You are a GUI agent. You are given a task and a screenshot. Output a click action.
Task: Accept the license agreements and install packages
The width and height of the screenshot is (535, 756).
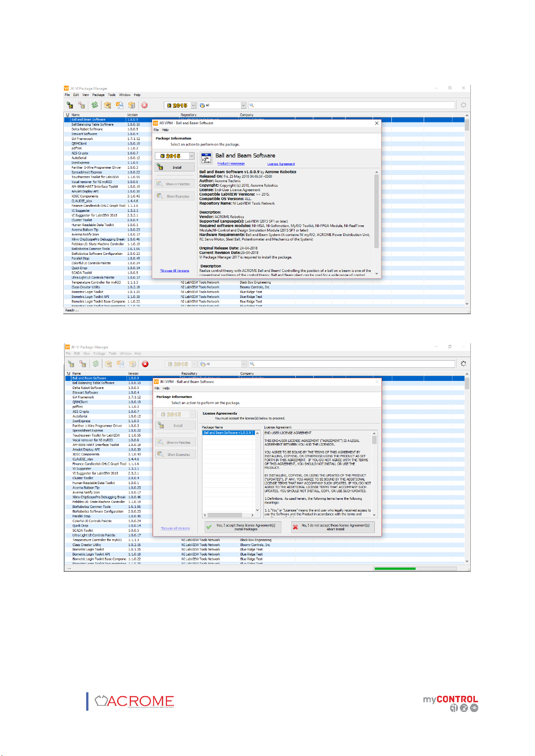coord(243,527)
